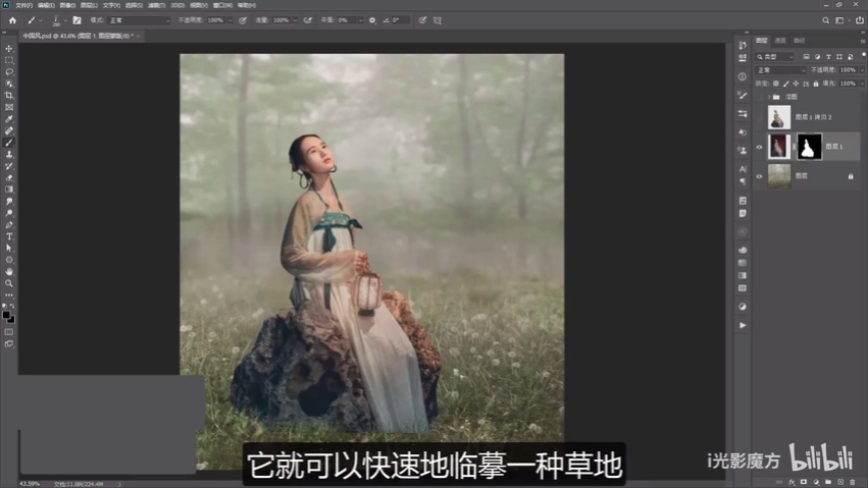Screen dimensions: 868x488
Task: Open the layer filter type dropdown
Action: 775,57
